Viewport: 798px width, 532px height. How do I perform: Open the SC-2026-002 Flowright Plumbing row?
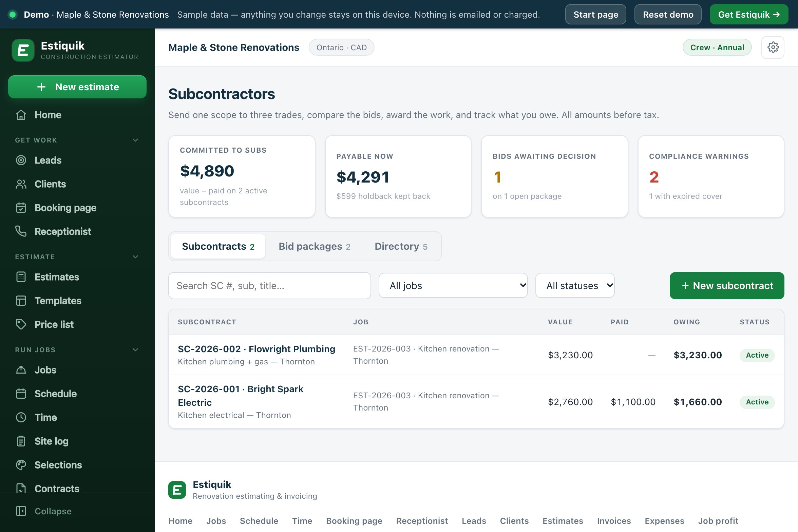pyautogui.click(x=476, y=355)
